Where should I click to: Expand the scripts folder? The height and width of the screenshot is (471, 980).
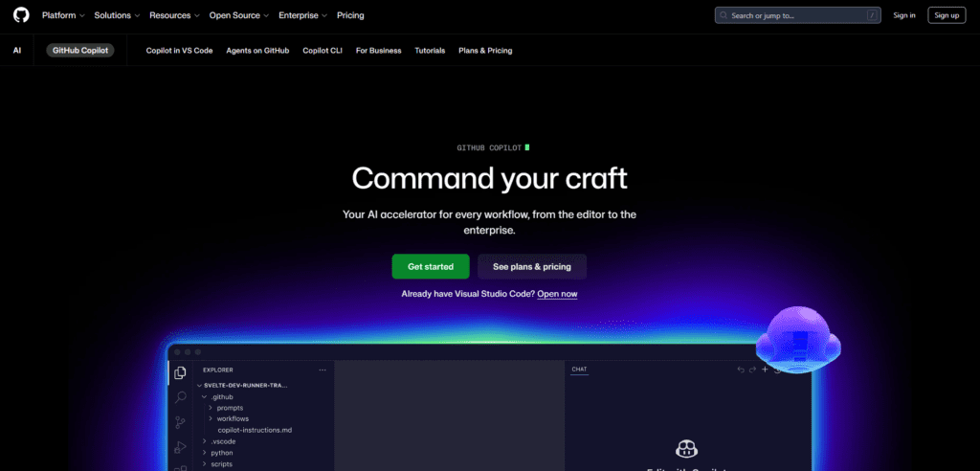coord(217,464)
